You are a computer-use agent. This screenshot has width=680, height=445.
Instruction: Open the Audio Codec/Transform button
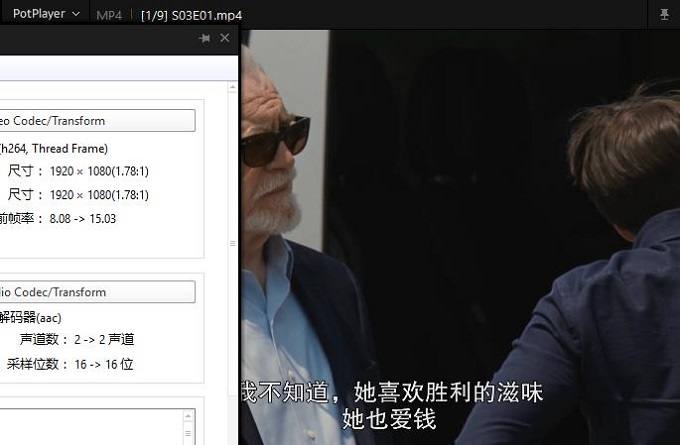[x=97, y=292]
